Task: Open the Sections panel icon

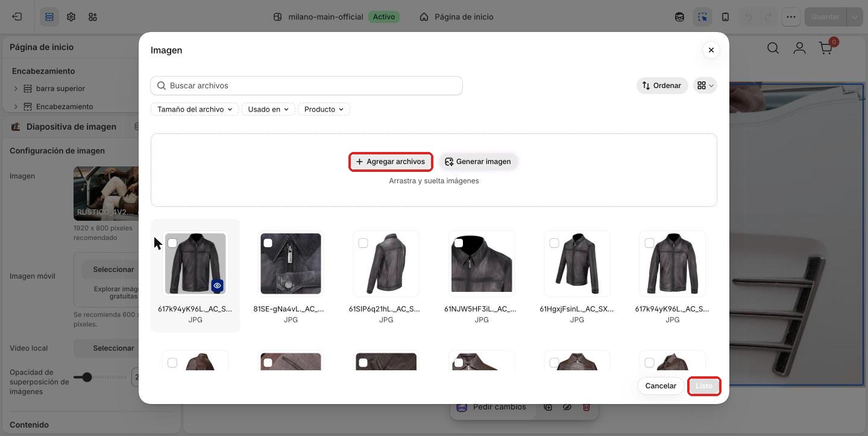Action: point(49,17)
